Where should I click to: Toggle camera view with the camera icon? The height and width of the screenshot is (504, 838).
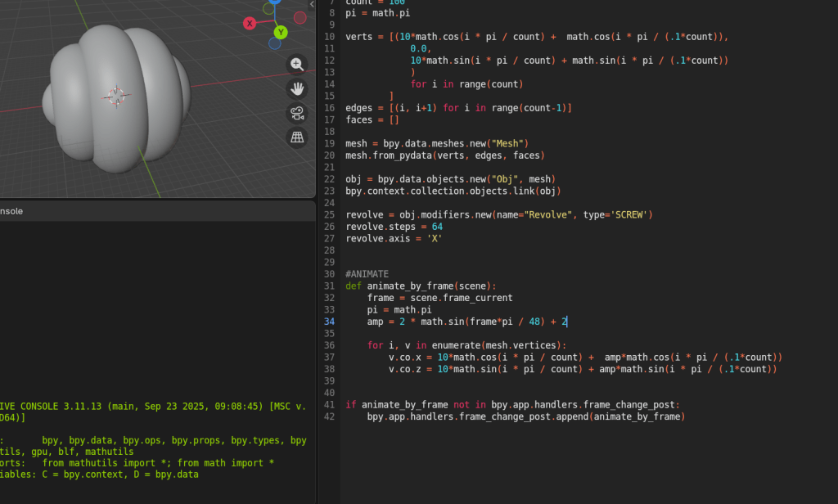tap(296, 113)
